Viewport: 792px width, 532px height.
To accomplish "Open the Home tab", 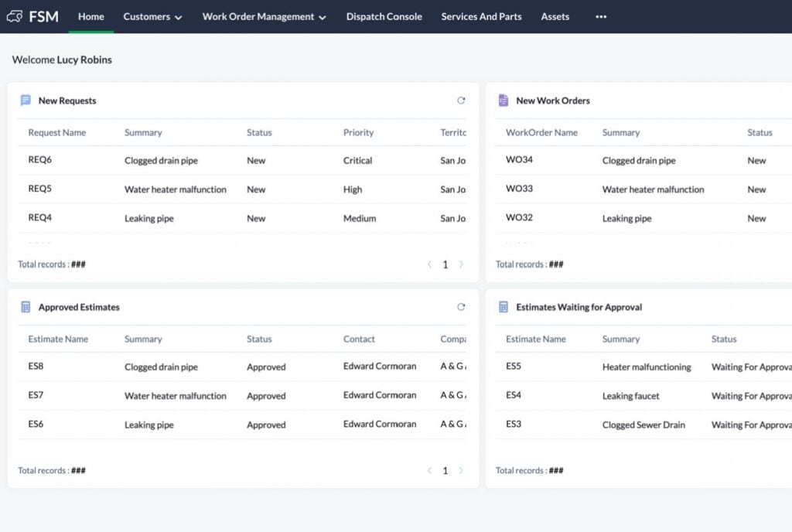I will [91, 17].
